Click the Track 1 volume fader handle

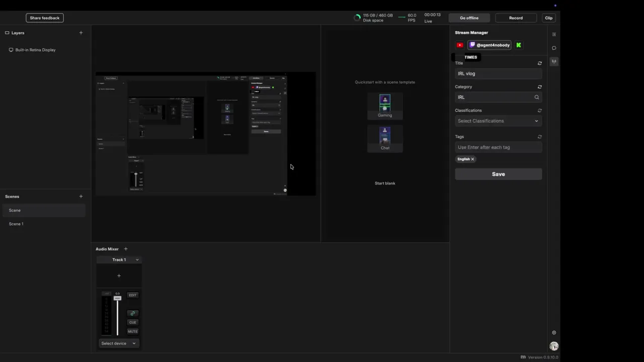pos(117,298)
